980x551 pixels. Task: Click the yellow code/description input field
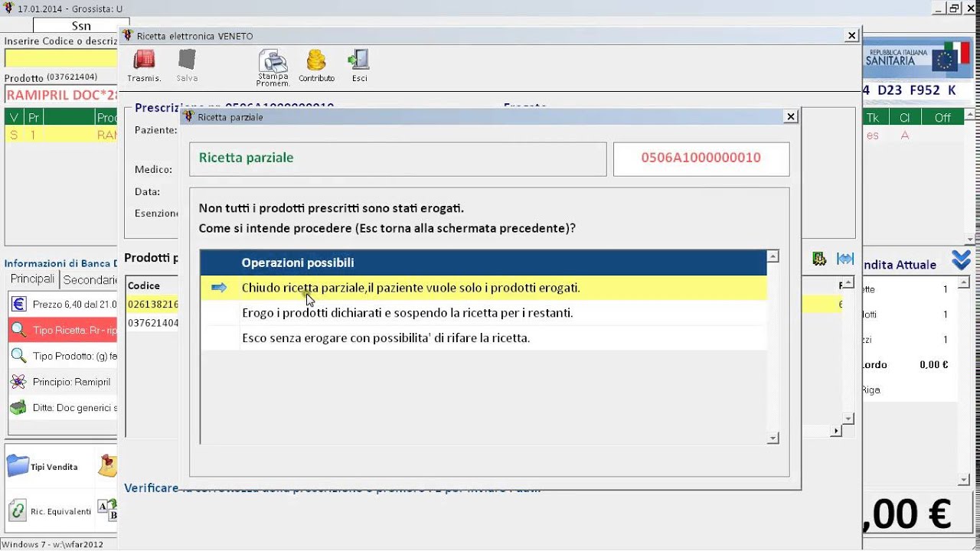click(x=60, y=59)
